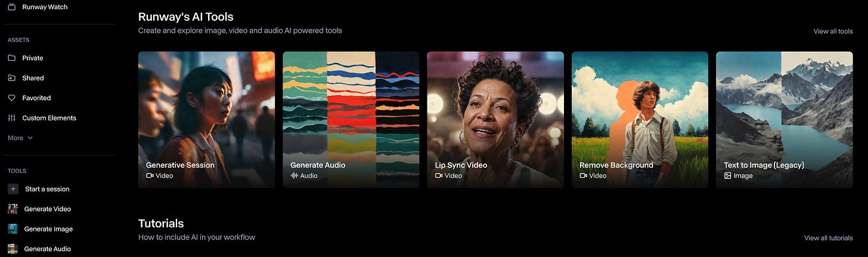This screenshot has width=868, height=257.
Task: Open the Lip Sync Video card
Action: [495, 120]
